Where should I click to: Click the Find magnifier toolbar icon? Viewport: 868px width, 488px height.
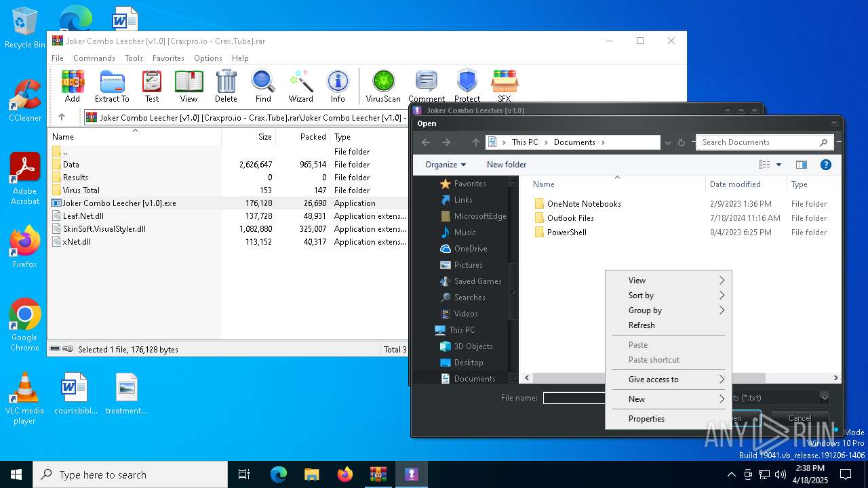[x=263, y=86]
